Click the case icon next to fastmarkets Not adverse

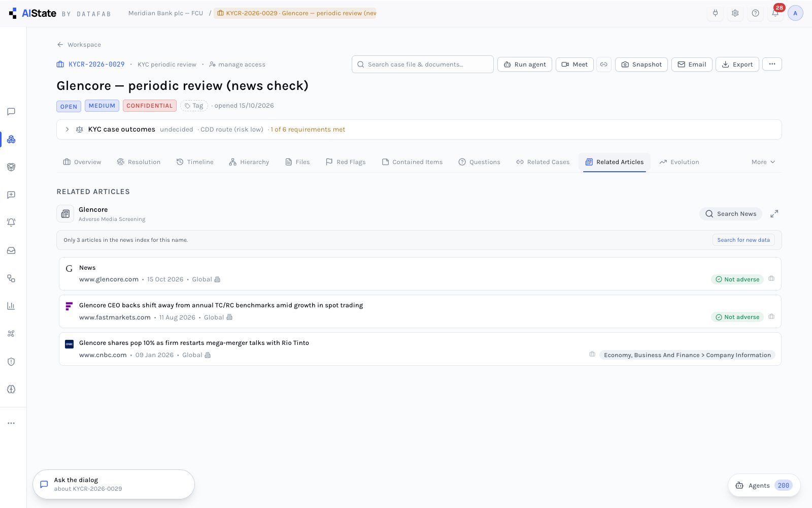pos(771,316)
